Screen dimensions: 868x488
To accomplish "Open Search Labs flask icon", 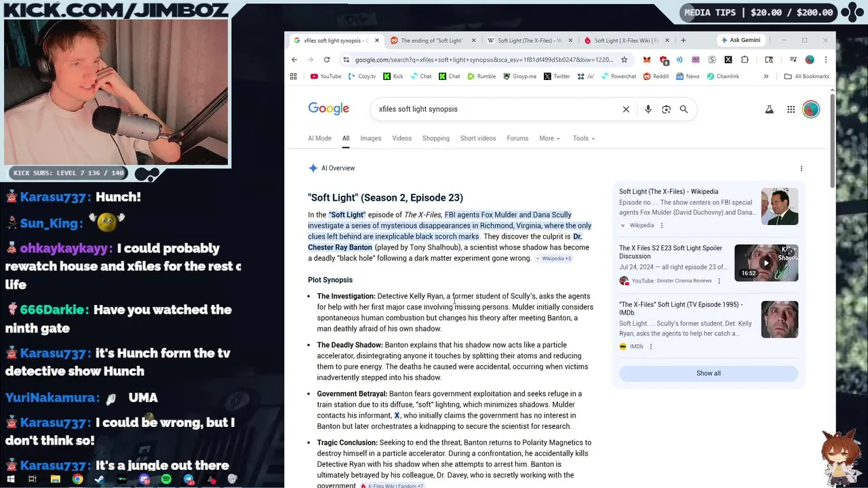I will 769,109.
